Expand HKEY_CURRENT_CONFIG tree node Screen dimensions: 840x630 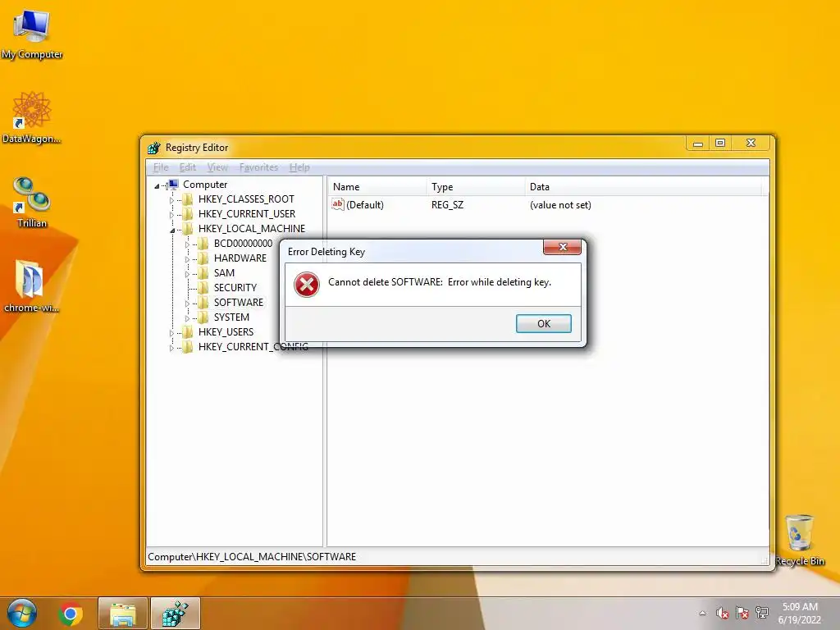pyautogui.click(x=171, y=348)
